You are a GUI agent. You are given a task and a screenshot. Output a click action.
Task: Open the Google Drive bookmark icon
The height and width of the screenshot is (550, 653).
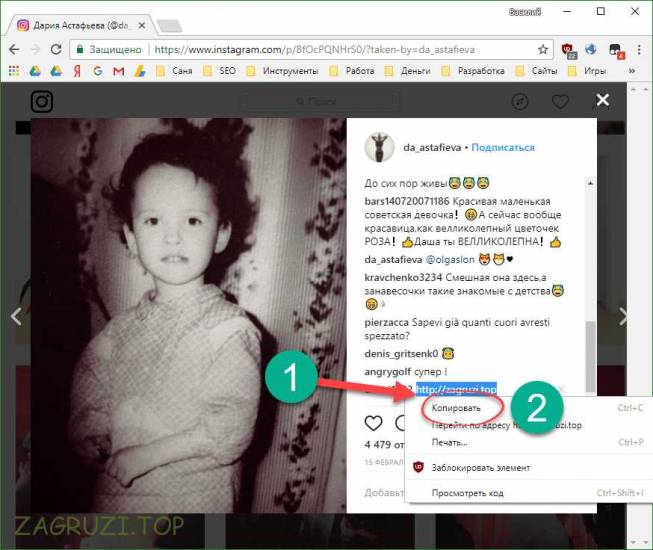click(x=35, y=71)
